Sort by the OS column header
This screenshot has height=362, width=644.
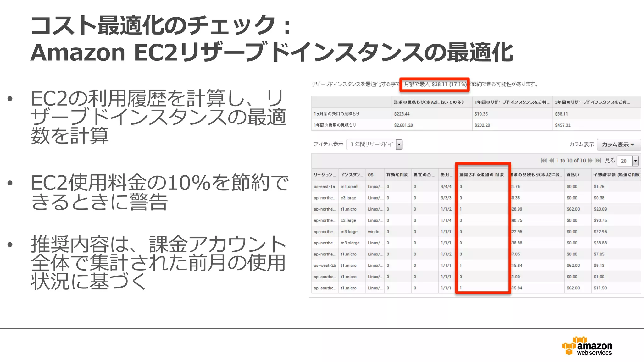375,175
